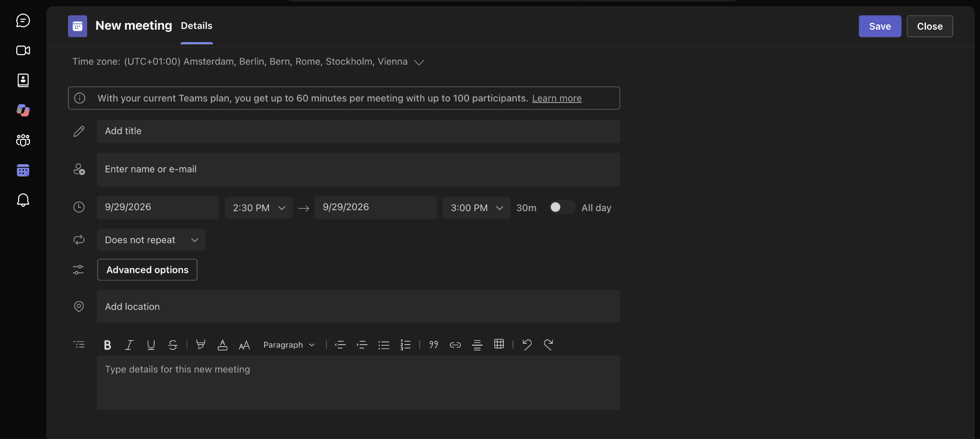
Task: Insert a table
Action: pos(499,344)
